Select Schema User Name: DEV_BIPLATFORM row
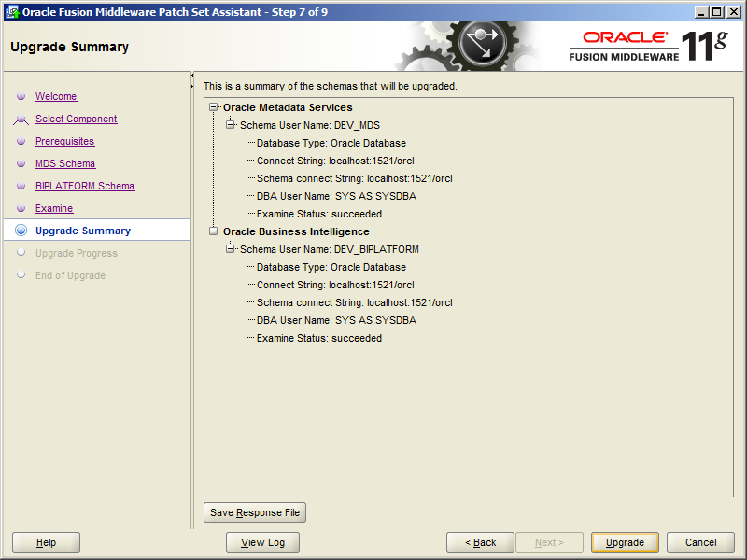 pos(330,249)
